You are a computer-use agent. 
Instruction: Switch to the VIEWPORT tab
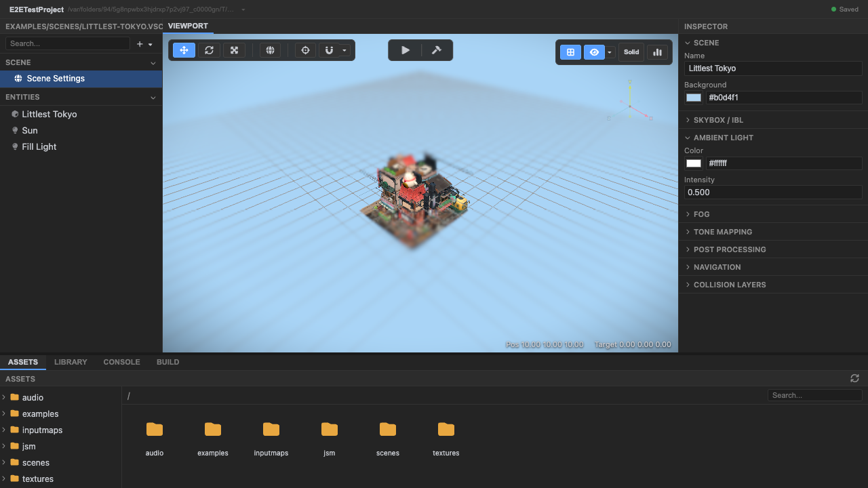click(188, 26)
